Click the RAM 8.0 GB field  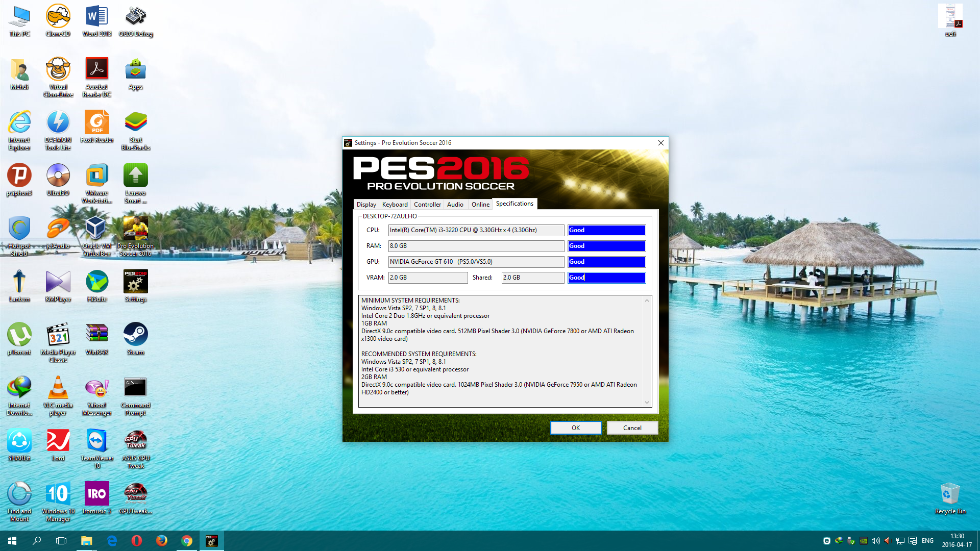(476, 246)
